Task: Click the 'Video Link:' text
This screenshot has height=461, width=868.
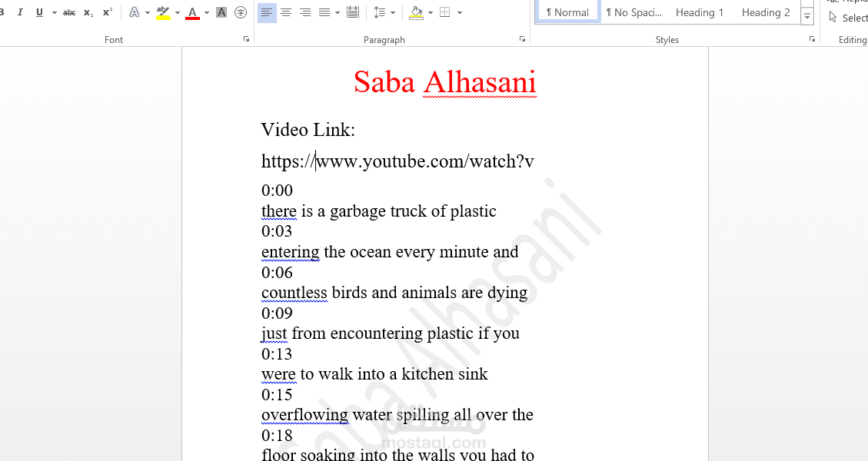Action: tap(308, 130)
